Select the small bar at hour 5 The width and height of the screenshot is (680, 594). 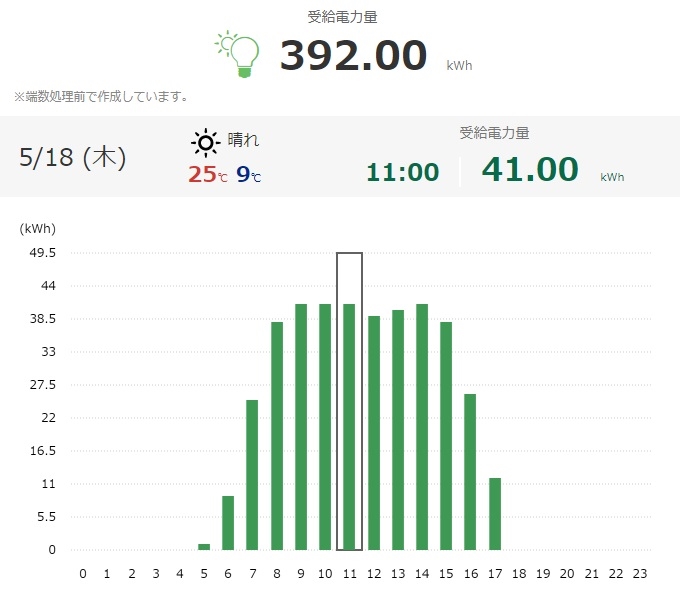tap(204, 547)
